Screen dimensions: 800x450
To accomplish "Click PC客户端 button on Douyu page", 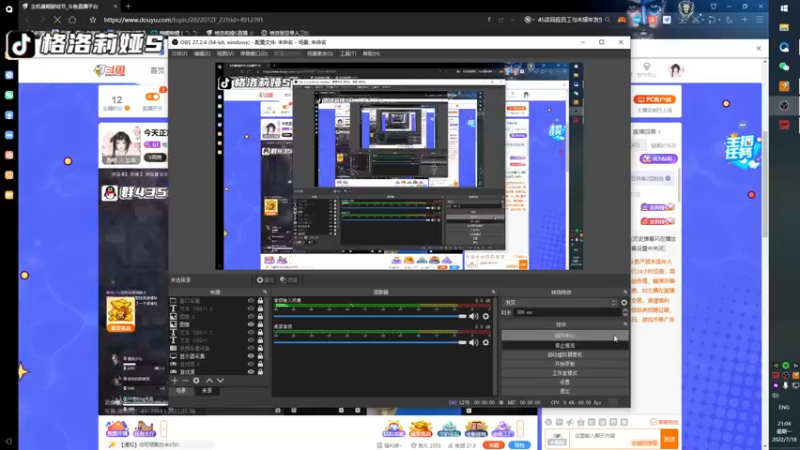I will pos(654,99).
